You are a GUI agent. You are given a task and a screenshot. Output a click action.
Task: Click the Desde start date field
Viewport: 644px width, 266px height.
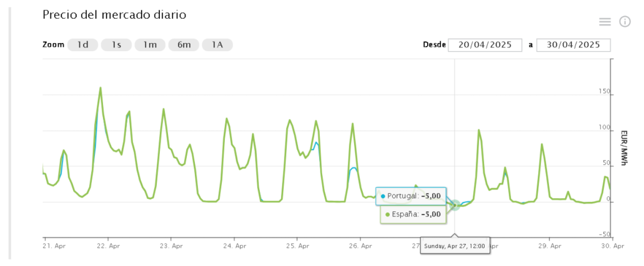coord(485,45)
